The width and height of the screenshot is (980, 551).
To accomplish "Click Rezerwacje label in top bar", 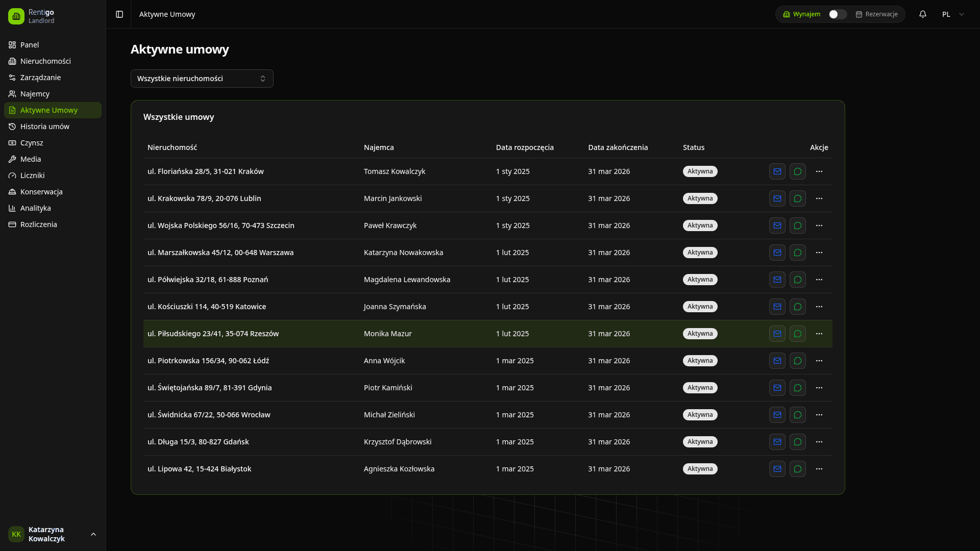I will pos(881,14).
